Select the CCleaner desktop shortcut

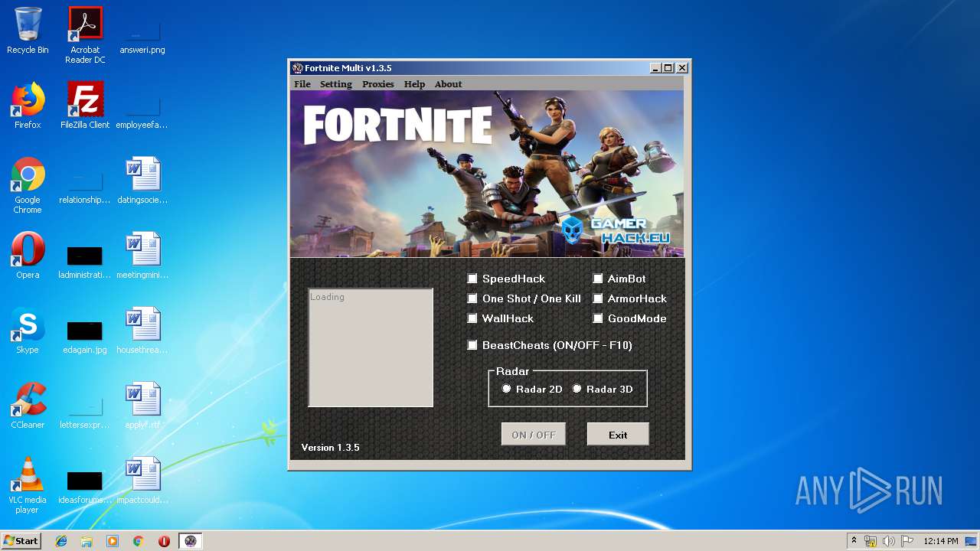click(x=28, y=406)
